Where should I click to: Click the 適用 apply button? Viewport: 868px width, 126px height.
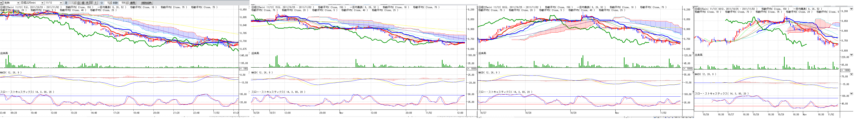pyautogui.click(x=132, y=3)
